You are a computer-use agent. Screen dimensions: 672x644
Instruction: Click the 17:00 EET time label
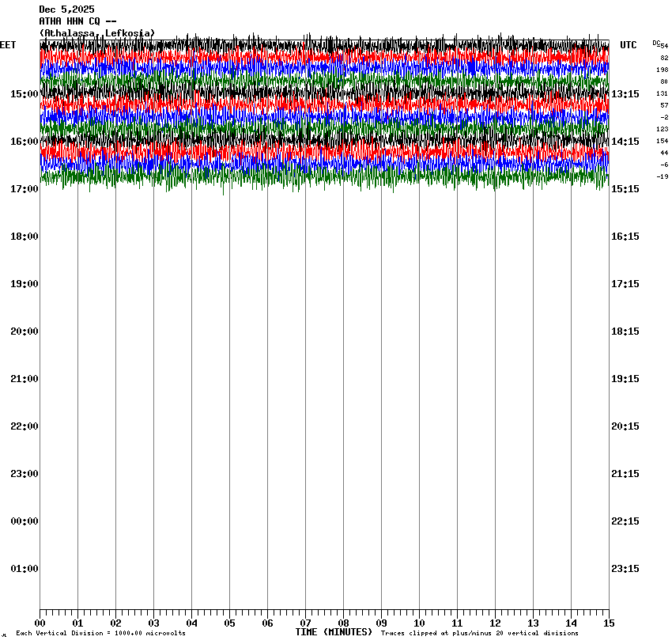24,189
